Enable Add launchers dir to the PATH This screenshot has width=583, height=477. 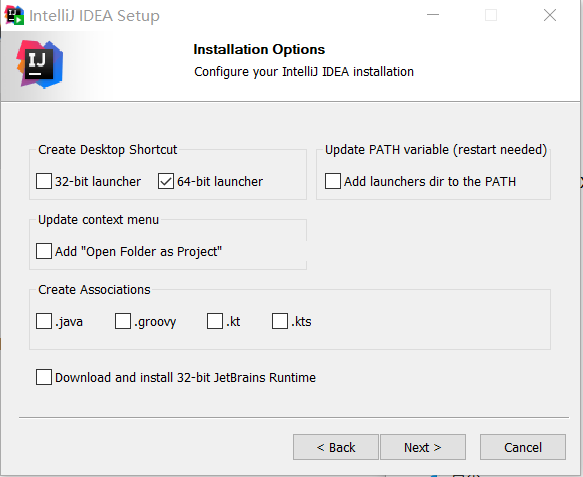pyautogui.click(x=333, y=181)
